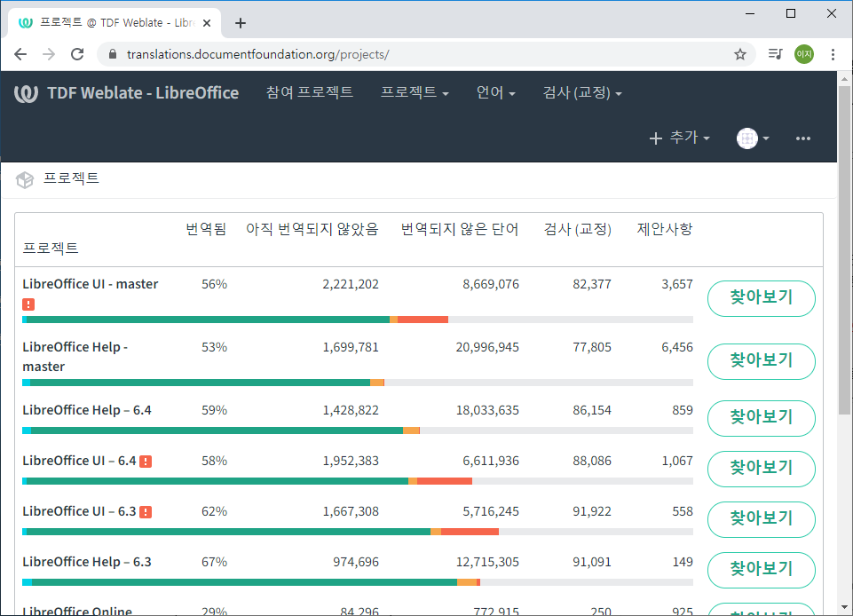Screen dimensions: 853x616
Task: Open 참여 프로젝트 in the navbar
Action: pyautogui.click(x=310, y=92)
